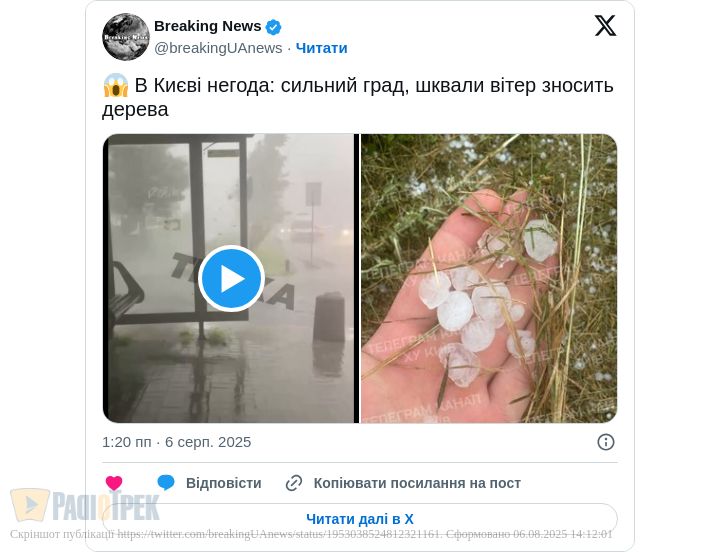This screenshot has width=720, height=552.
Task: Click the tweet text about Київ негода
Action: [x=358, y=97]
